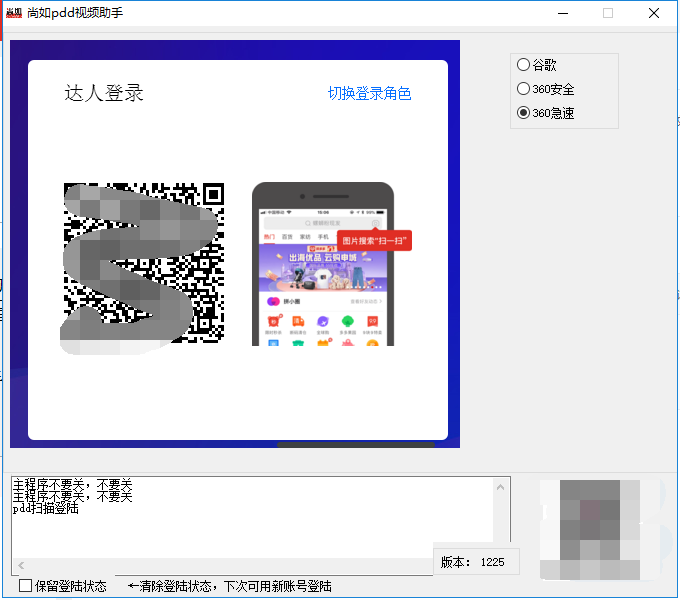Click the blurred image at bottom right
This screenshot has height=600, width=680.
point(600,529)
